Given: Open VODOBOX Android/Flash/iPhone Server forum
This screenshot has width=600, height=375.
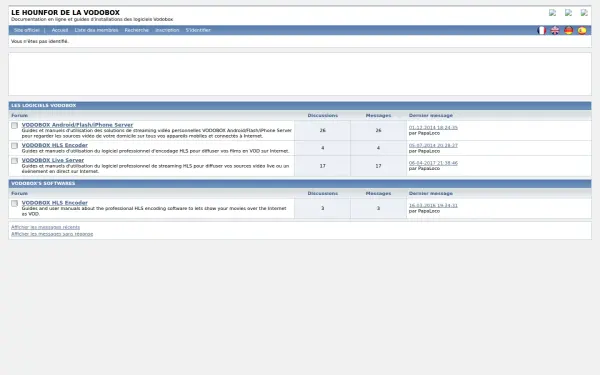Looking at the screenshot, I should [x=77, y=125].
